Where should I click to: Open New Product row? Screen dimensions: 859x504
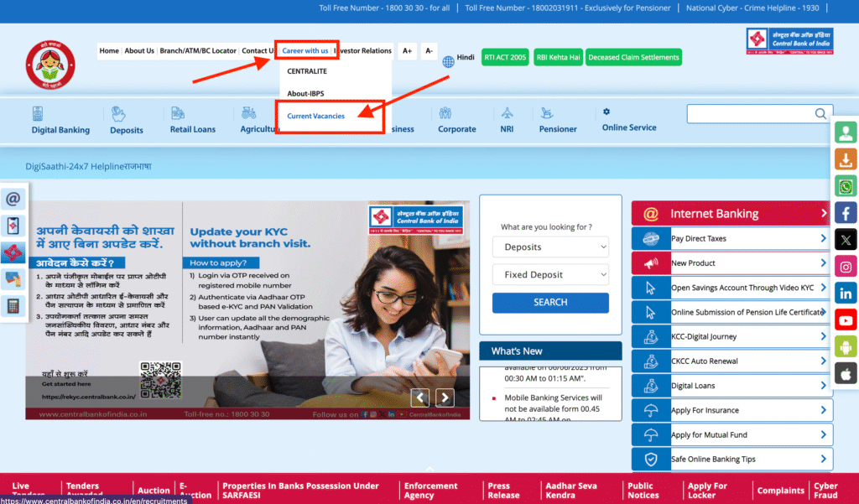(x=731, y=263)
